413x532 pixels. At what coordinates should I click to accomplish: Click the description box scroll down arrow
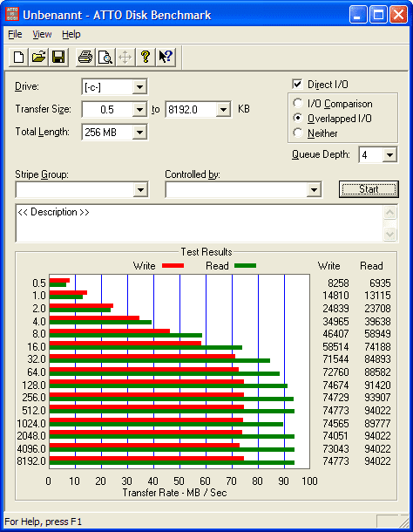click(390, 234)
